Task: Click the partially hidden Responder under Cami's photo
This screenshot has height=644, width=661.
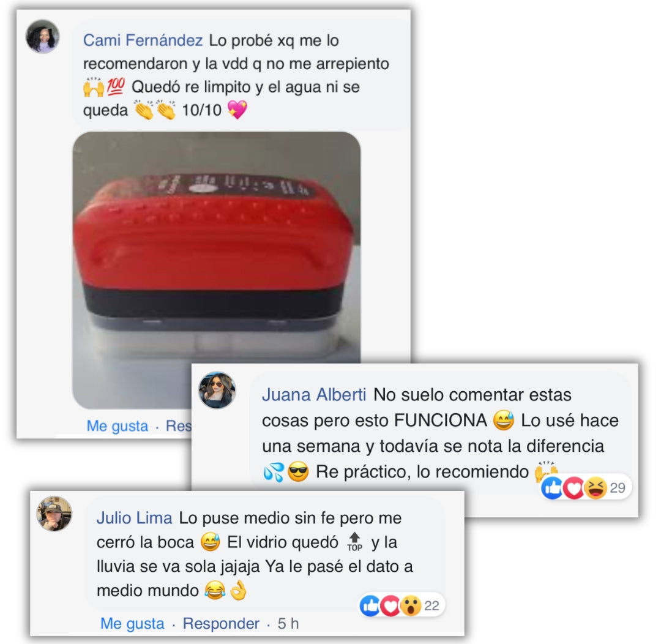Action: (x=179, y=425)
